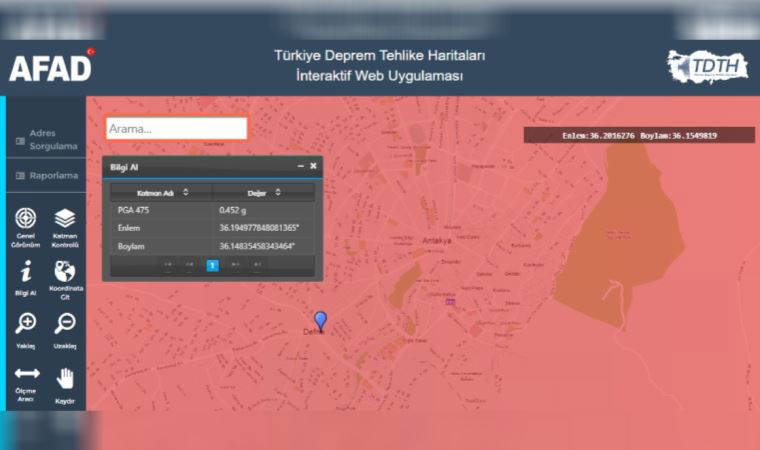Select the PGA 475 table row
The width and height of the screenshot is (760, 450).
pos(213,210)
